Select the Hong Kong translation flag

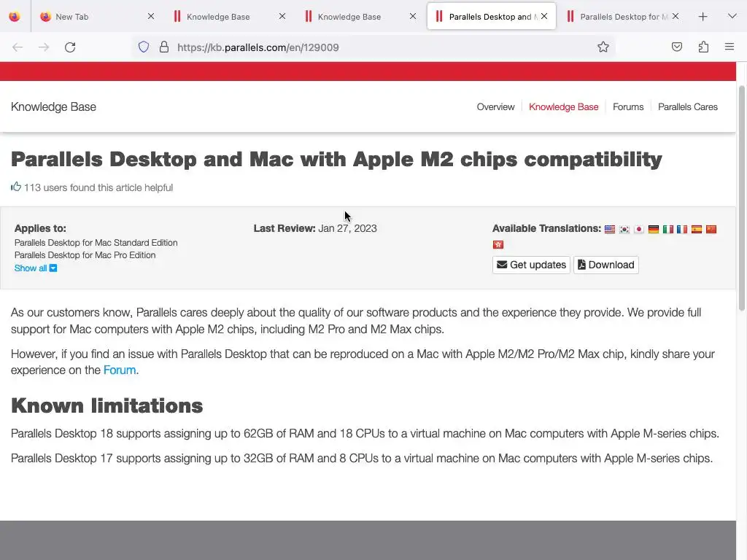click(498, 245)
